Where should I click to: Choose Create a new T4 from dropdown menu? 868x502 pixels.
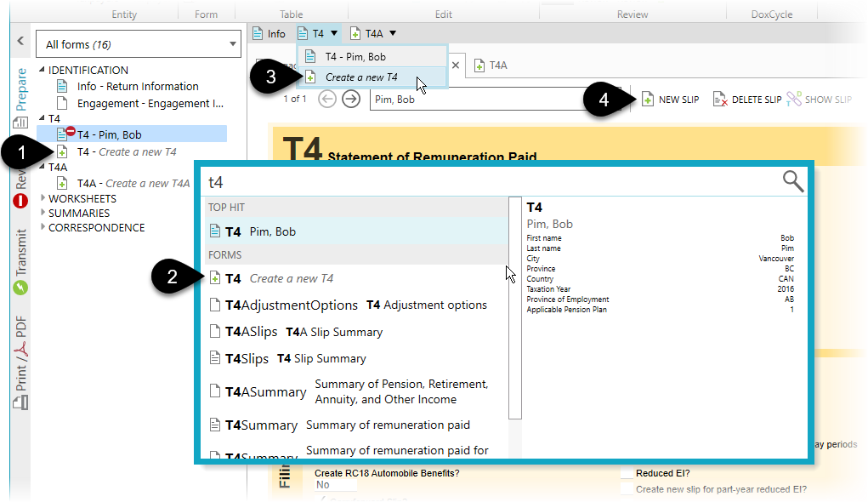point(372,77)
